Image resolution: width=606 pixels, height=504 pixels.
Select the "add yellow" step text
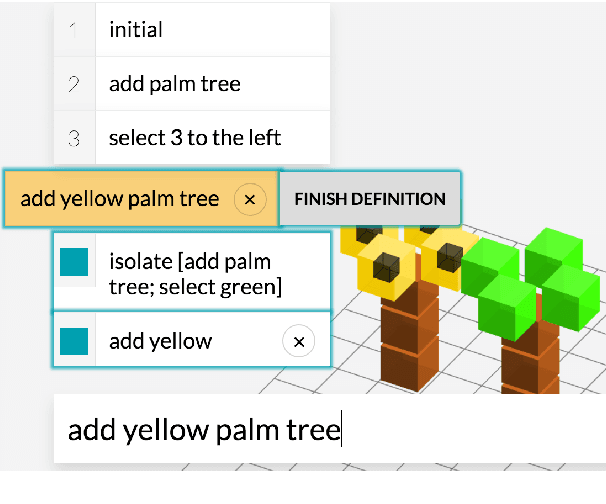(160, 342)
